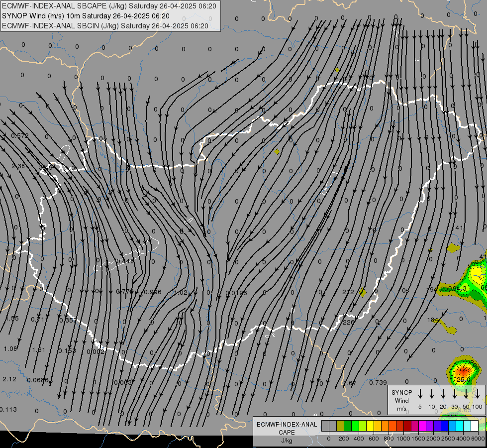Click the 0.996 value on the map
This screenshot has height=448, width=487.
[x=153, y=292]
